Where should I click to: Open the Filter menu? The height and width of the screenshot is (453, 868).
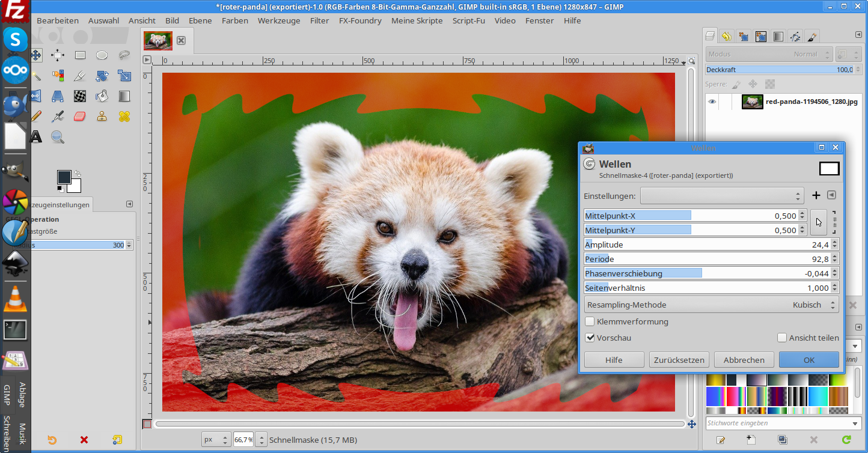click(x=319, y=20)
